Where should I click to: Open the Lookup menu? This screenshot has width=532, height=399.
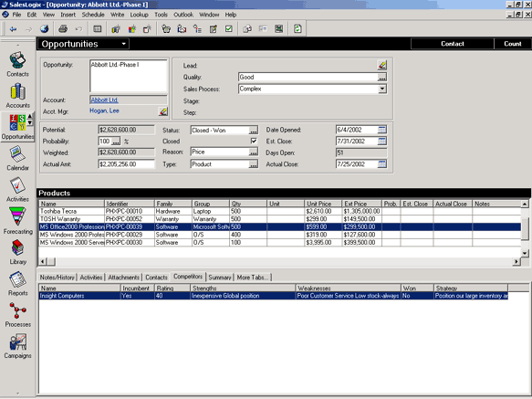point(139,15)
